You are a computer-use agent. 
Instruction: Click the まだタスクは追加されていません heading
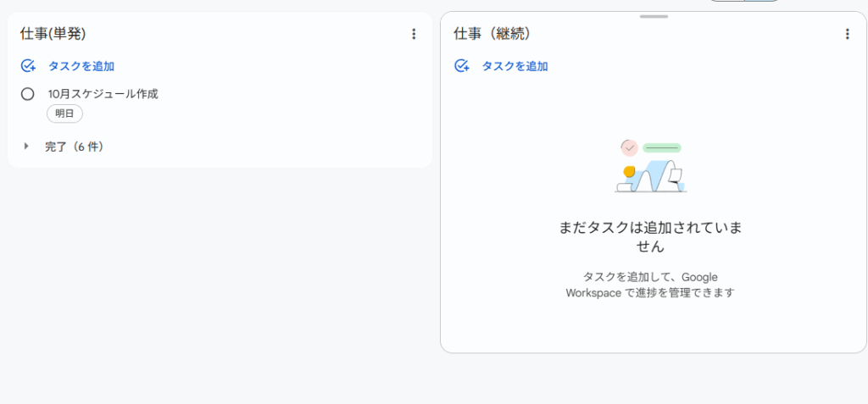tap(650, 237)
